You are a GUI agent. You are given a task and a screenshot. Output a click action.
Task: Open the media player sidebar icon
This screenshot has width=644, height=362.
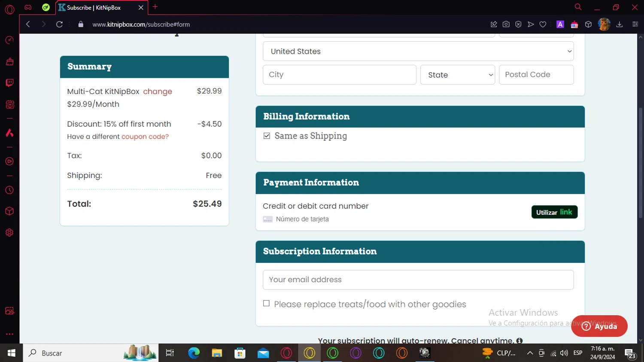click(x=9, y=161)
